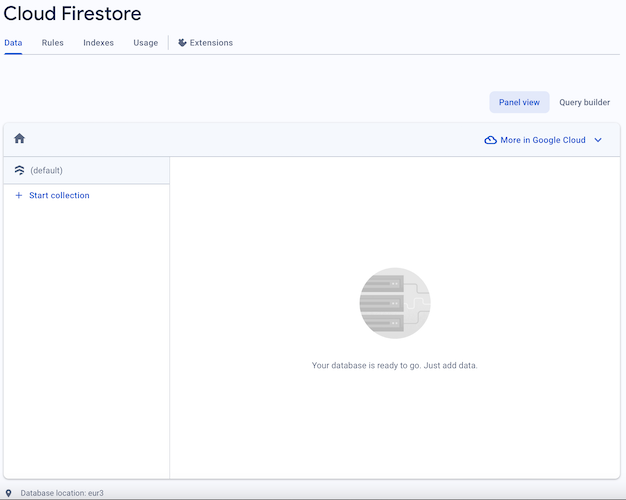Switch to the Rules tab

[x=53, y=43]
